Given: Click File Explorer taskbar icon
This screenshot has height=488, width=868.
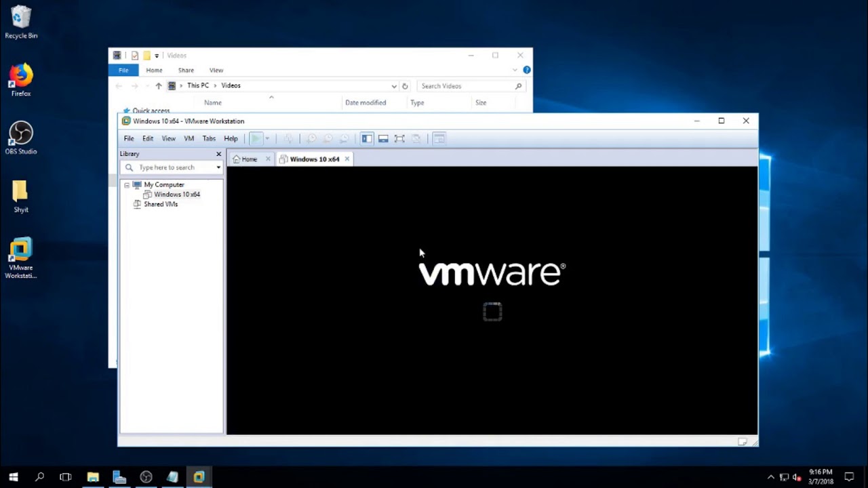Looking at the screenshot, I should coord(93,477).
